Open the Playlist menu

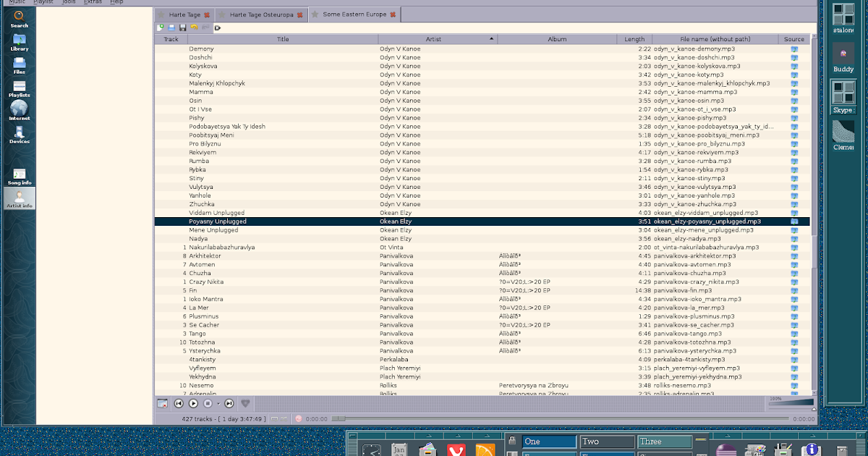[43, 1]
